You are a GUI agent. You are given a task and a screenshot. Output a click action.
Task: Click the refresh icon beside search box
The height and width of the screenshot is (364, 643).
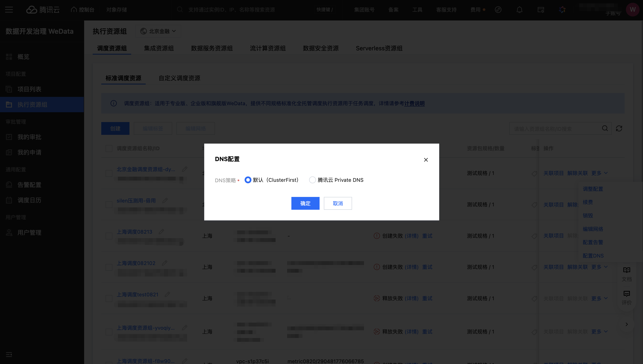click(x=619, y=128)
